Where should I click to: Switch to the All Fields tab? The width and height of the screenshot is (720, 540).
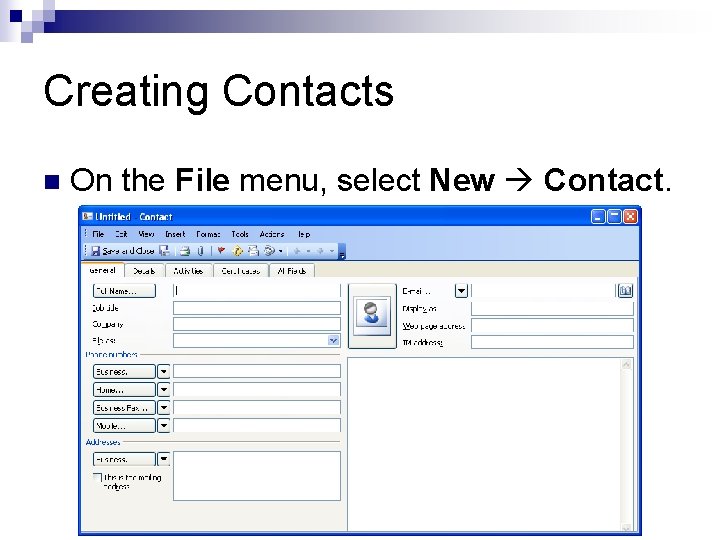click(x=292, y=271)
